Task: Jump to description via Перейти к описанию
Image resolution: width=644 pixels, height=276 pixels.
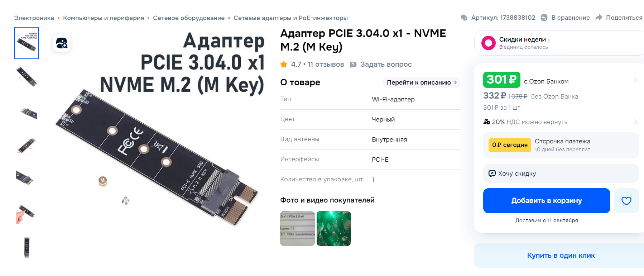Action: [422, 82]
